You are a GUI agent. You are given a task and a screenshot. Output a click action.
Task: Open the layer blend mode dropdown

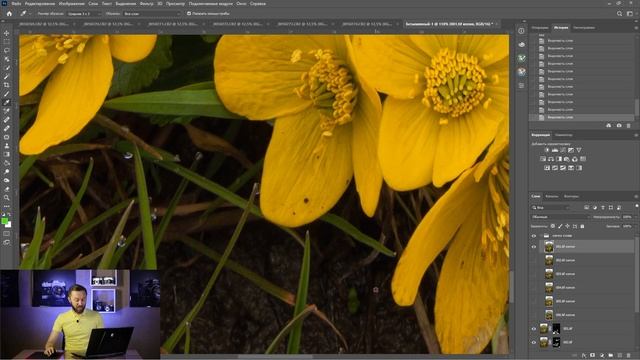(560, 217)
